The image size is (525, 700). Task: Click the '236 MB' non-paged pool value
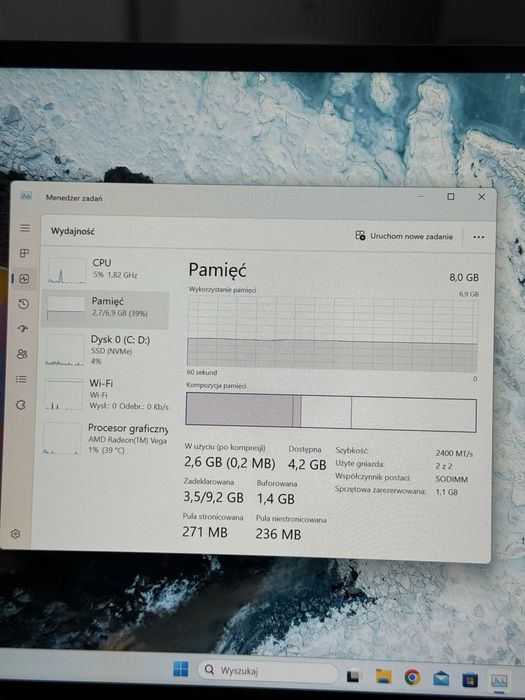(278, 534)
